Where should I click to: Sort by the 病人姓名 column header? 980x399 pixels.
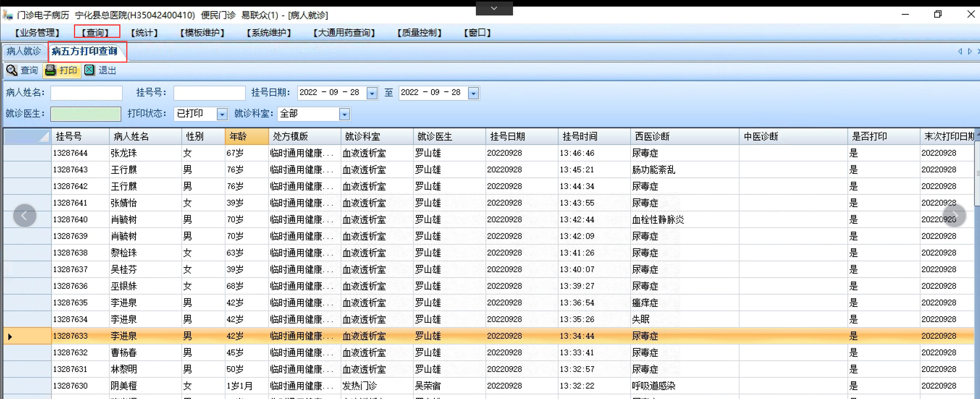coord(145,137)
